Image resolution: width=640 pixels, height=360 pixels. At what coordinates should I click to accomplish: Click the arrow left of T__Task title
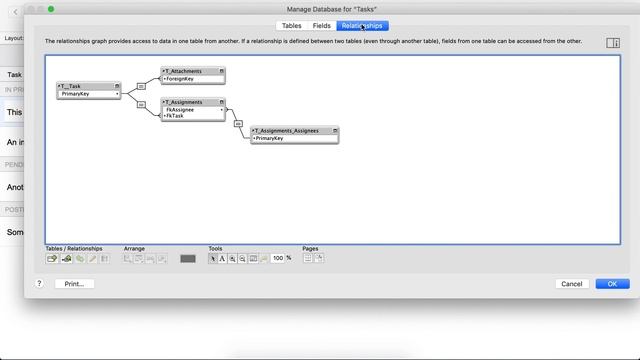(x=59, y=86)
